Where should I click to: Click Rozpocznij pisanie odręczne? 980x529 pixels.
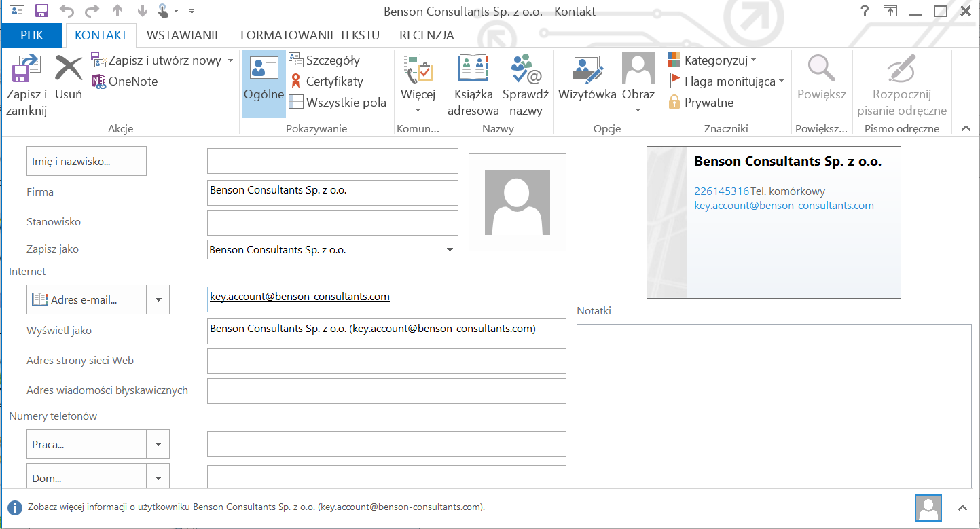pos(902,85)
